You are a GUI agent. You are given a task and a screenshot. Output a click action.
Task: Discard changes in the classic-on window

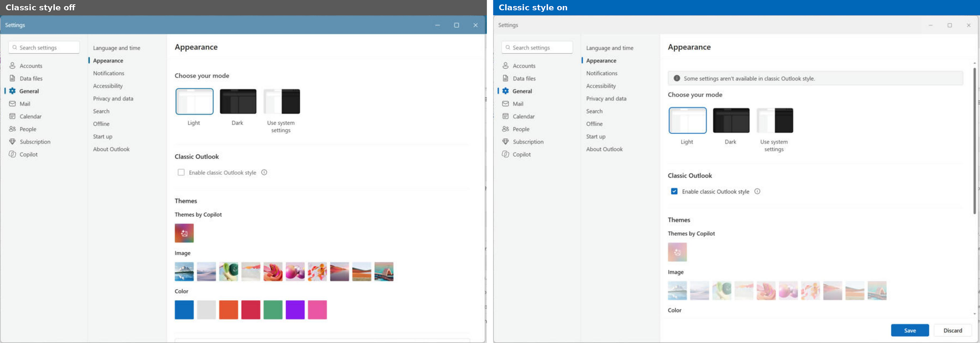pyautogui.click(x=953, y=330)
